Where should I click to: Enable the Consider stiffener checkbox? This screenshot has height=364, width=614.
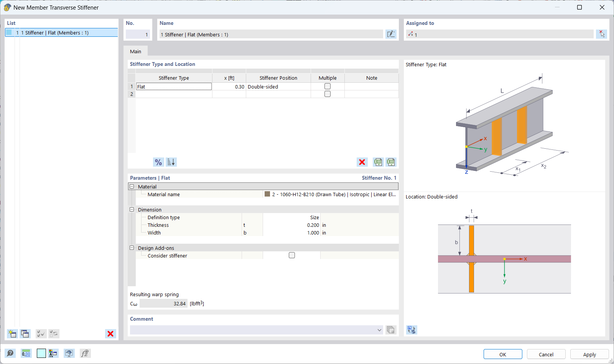[x=292, y=255]
